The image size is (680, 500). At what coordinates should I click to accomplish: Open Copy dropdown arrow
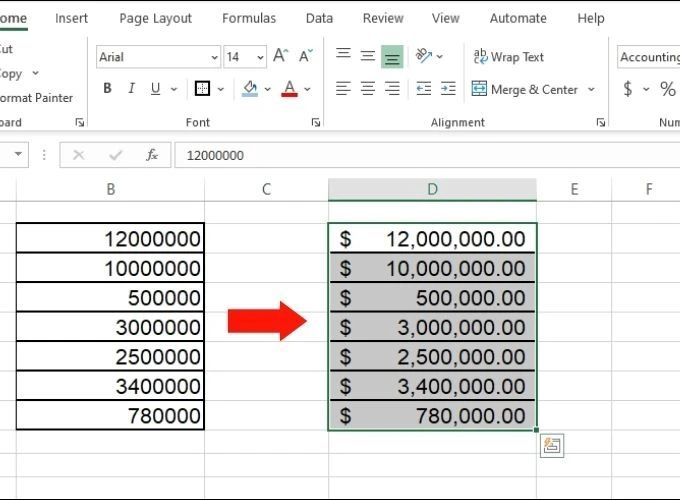coord(36,73)
